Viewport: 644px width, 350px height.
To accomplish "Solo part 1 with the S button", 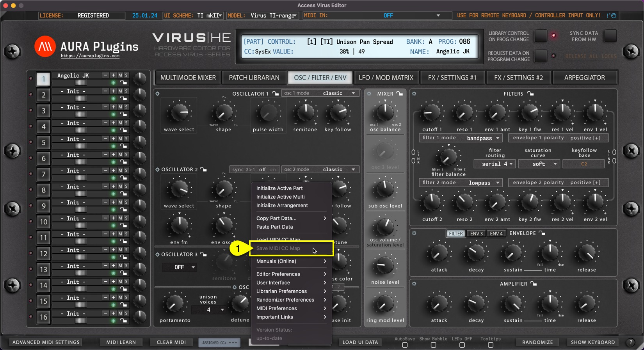I will [126, 75].
